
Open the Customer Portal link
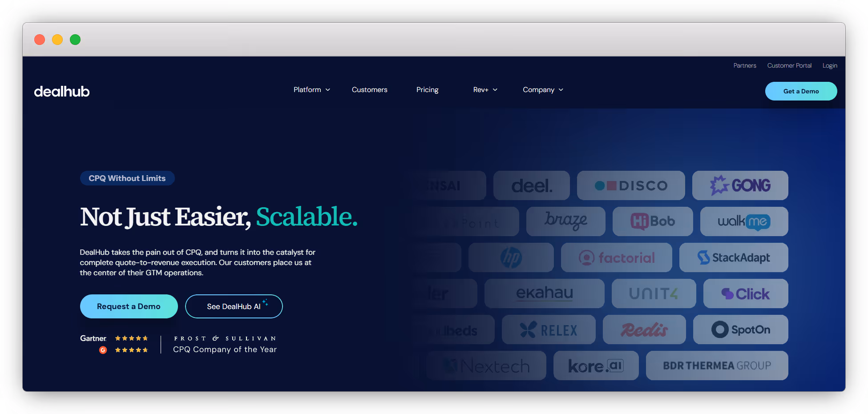pos(789,65)
